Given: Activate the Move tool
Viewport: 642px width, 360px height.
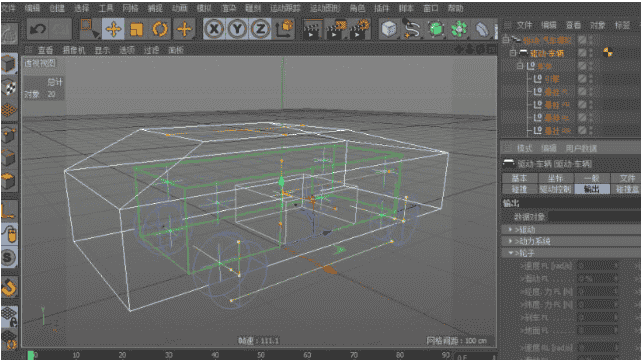Looking at the screenshot, I should (x=113, y=29).
